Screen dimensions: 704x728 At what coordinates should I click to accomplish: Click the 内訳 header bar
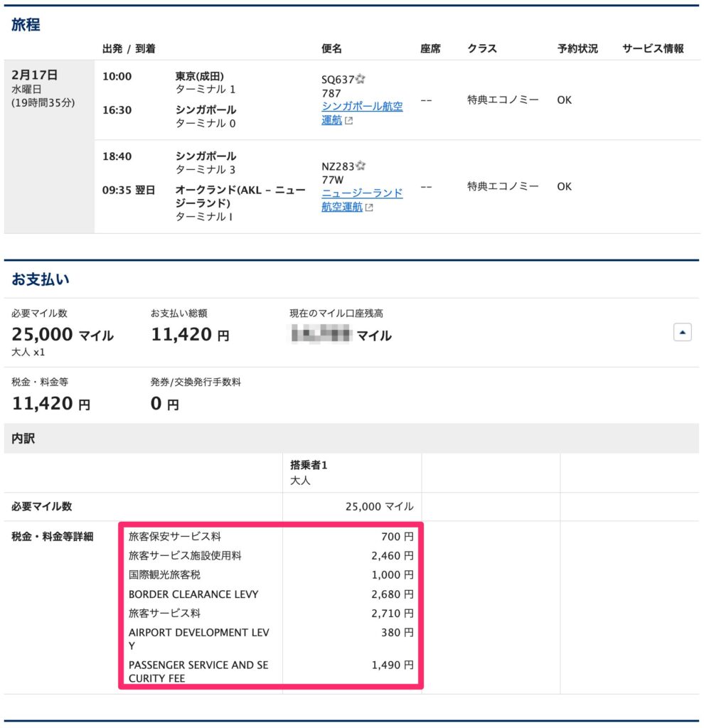(351, 438)
